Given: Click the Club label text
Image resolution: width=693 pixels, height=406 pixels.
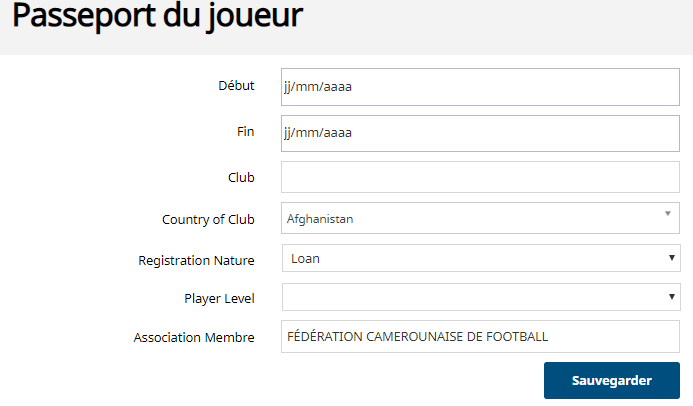Looking at the screenshot, I should click(241, 177).
